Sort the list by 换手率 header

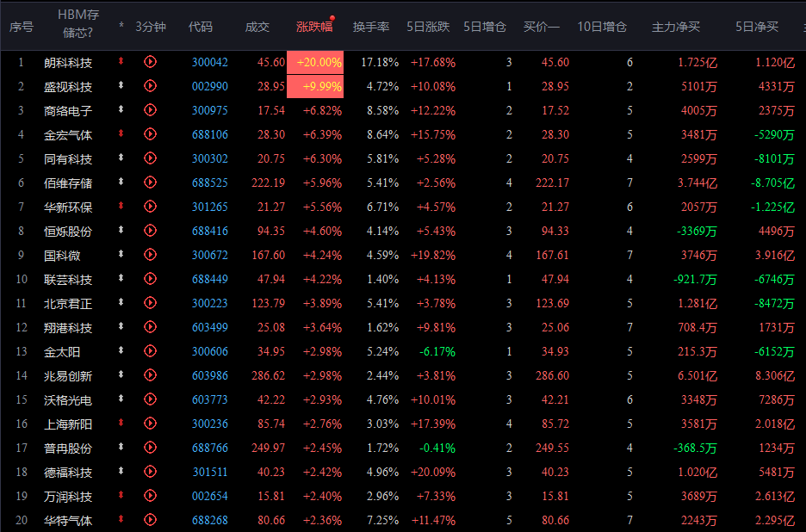pos(371,27)
